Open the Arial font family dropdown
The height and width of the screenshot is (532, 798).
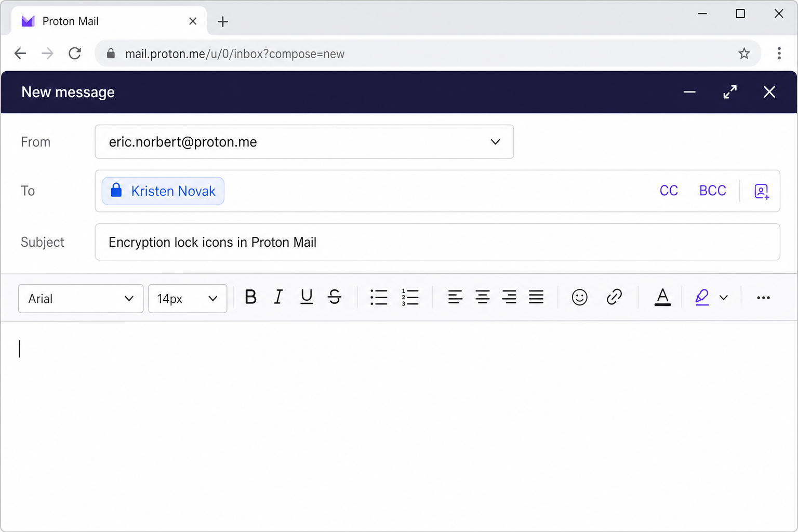click(x=81, y=299)
